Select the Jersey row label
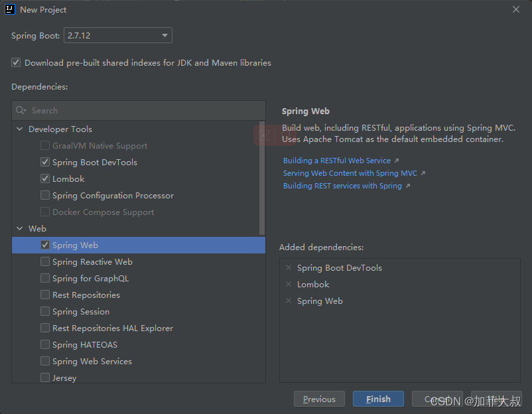532x414 pixels. pos(64,378)
